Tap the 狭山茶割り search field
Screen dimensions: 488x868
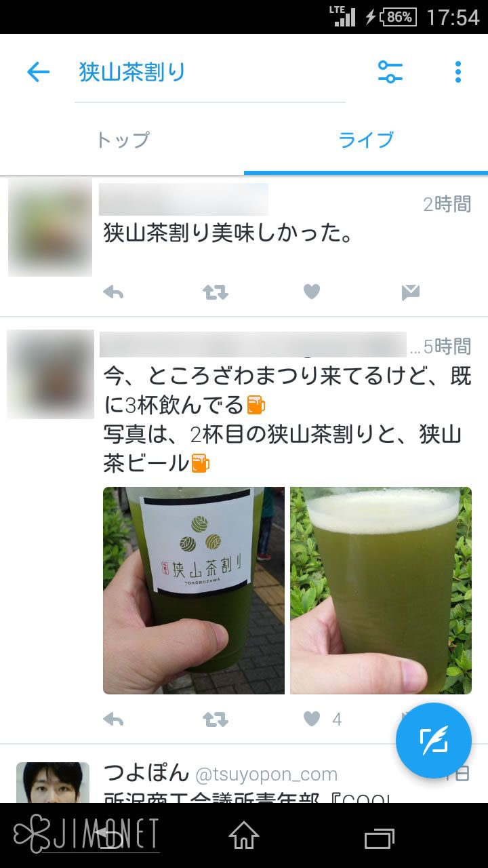(x=210, y=72)
